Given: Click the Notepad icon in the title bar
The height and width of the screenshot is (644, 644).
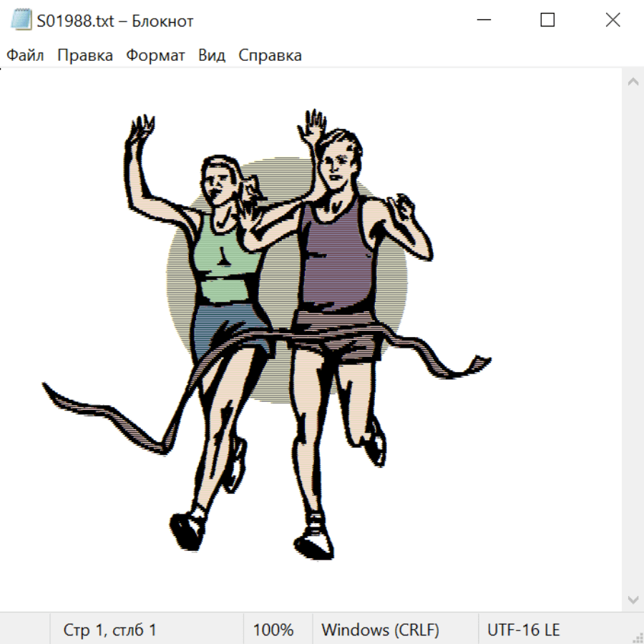Looking at the screenshot, I should pos(21,20).
